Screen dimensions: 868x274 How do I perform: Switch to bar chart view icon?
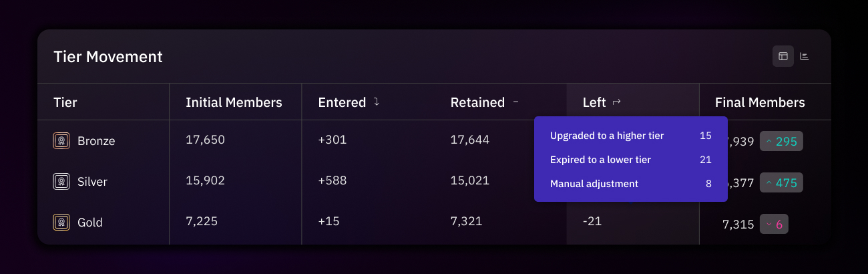click(x=805, y=56)
